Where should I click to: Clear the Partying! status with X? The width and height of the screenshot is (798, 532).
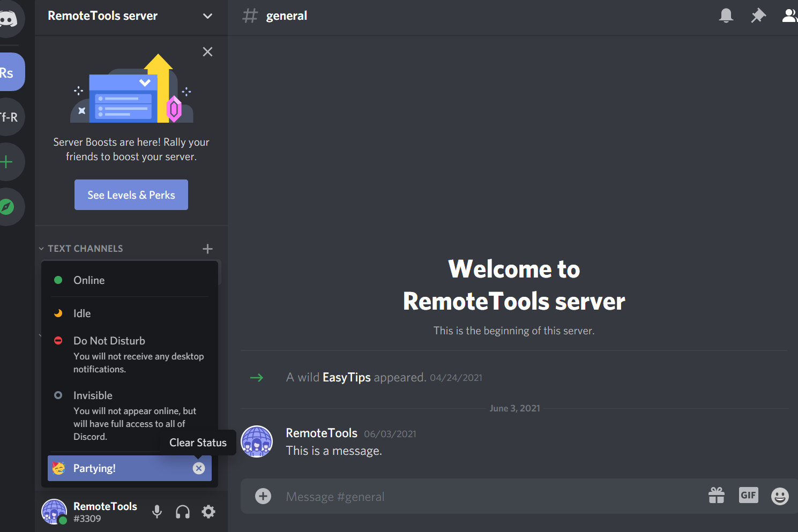[x=199, y=468]
